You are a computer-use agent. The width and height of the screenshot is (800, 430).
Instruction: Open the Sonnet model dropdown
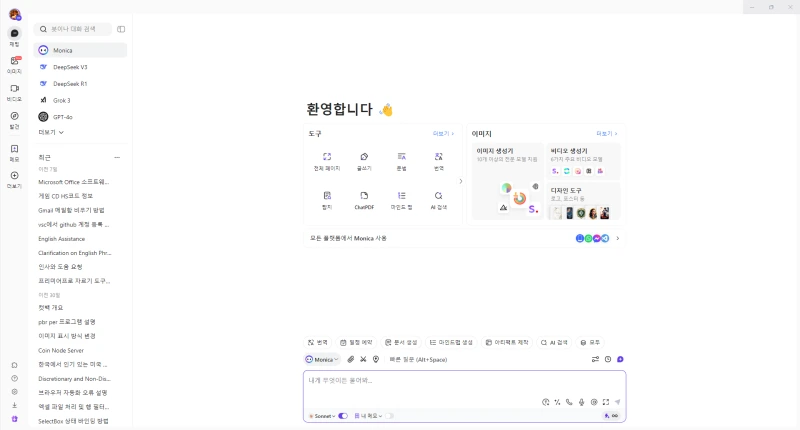322,416
